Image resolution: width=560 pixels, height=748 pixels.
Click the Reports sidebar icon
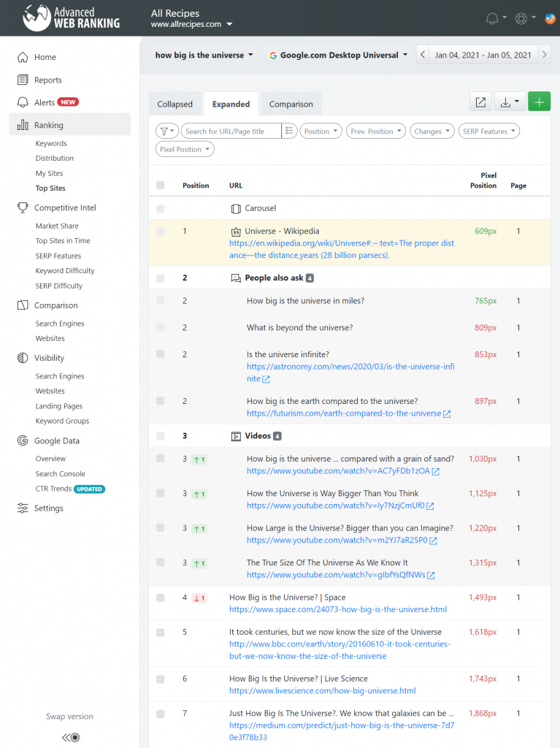[x=23, y=80]
